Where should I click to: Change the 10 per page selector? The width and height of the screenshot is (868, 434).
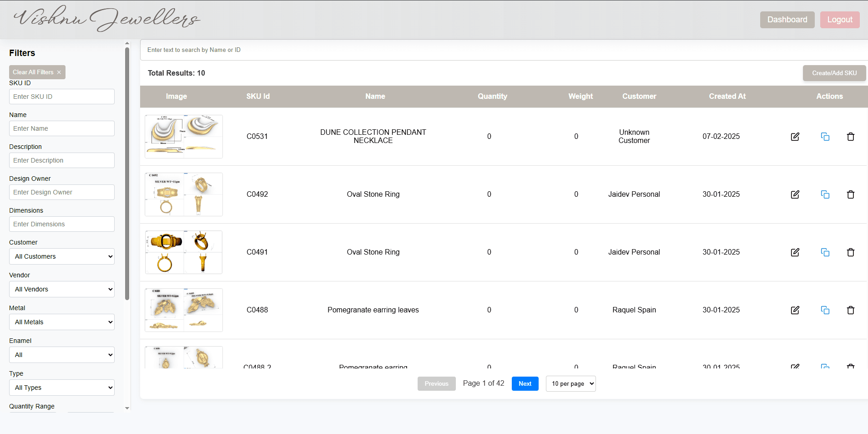pos(570,383)
